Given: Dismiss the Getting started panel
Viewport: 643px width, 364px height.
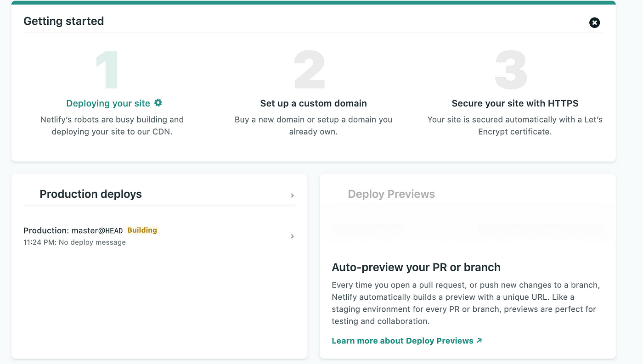Looking at the screenshot, I should [594, 22].
